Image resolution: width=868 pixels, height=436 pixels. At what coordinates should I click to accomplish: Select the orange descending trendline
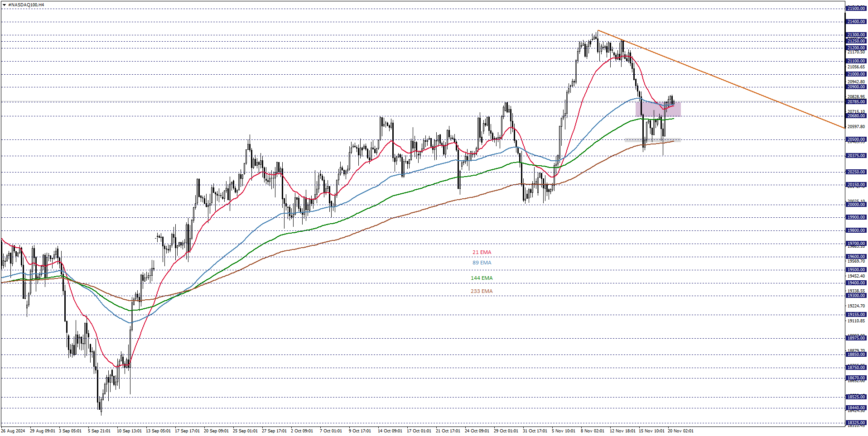pyautogui.click(x=721, y=79)
